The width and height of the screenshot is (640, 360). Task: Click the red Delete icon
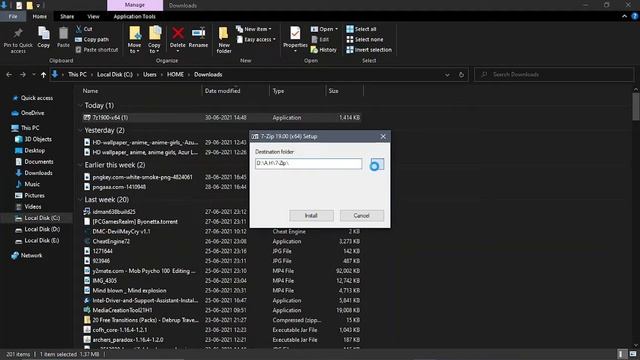(178, 33)
